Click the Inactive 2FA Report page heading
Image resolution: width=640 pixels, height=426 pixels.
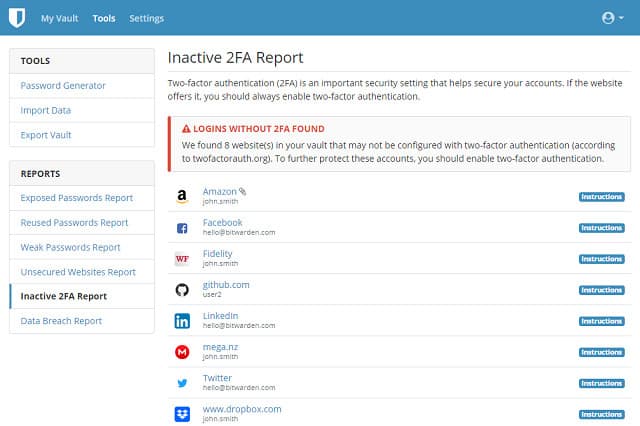(236, 58)
